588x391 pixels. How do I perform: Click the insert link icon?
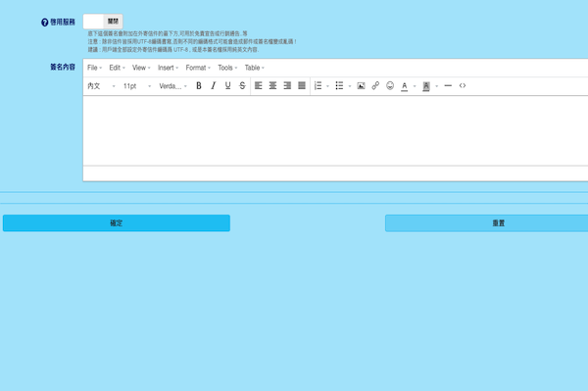point(375,86)
